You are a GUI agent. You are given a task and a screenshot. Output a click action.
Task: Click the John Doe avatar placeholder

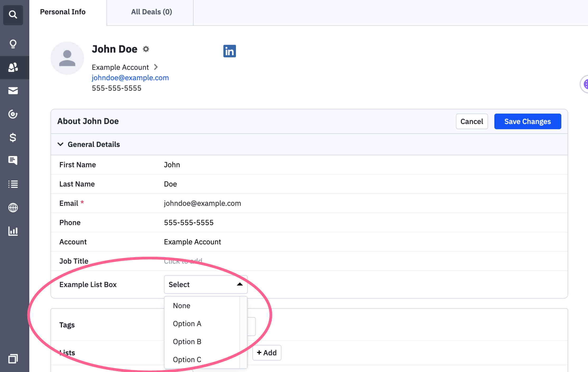(67, 58)
